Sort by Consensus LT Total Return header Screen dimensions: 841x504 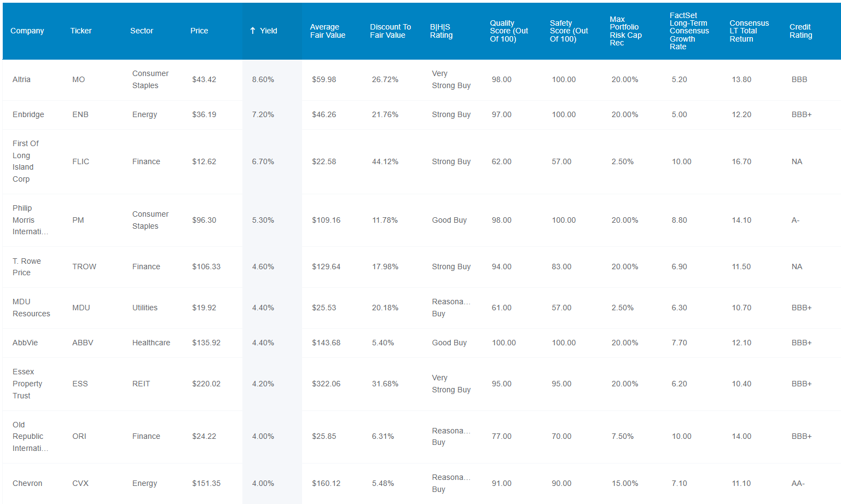(749, 31)
